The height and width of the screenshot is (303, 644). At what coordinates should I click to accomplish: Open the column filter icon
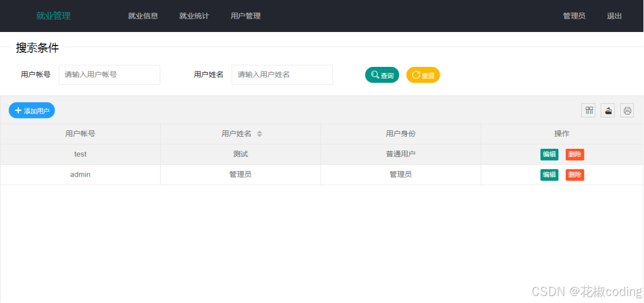pyautogui.click(x=589, y=110)
